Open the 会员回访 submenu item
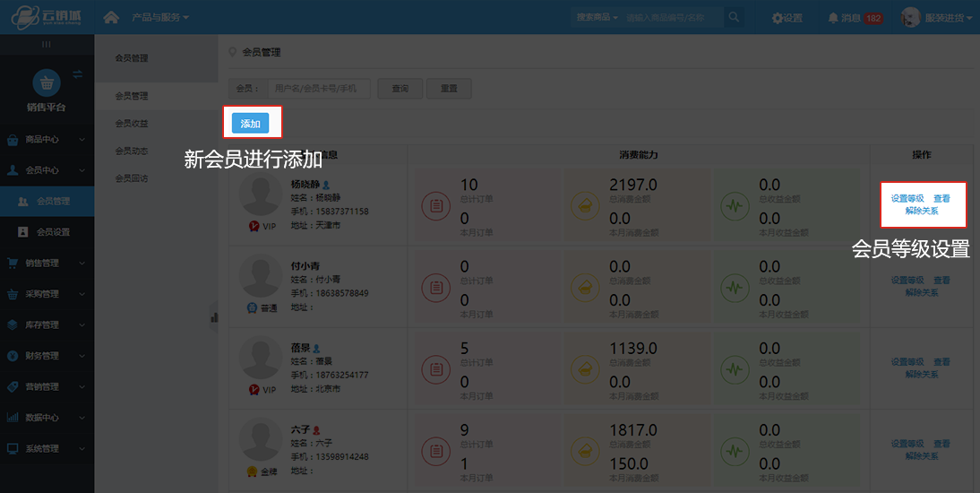 [132, 178]
